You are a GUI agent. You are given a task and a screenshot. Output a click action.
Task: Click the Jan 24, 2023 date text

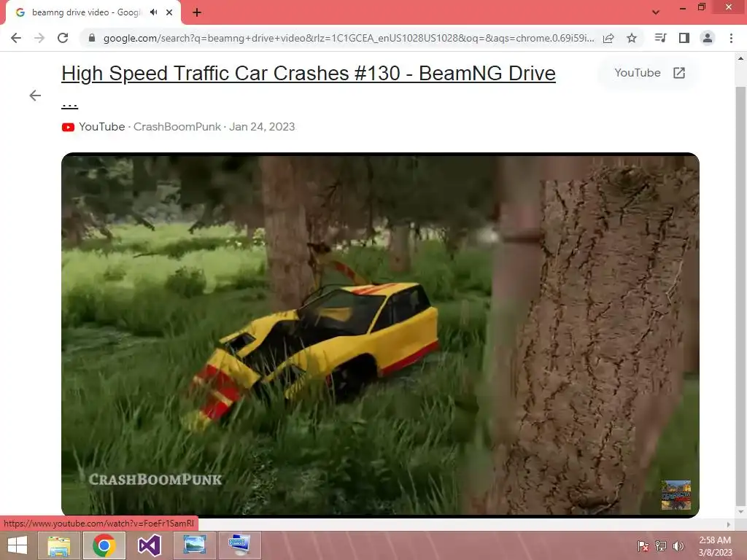262,127
